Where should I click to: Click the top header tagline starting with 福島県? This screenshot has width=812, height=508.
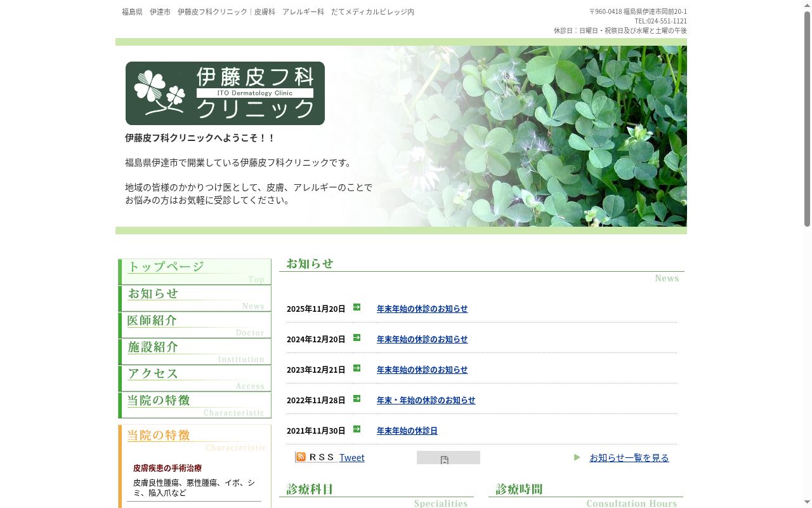[x=268, y=12]
